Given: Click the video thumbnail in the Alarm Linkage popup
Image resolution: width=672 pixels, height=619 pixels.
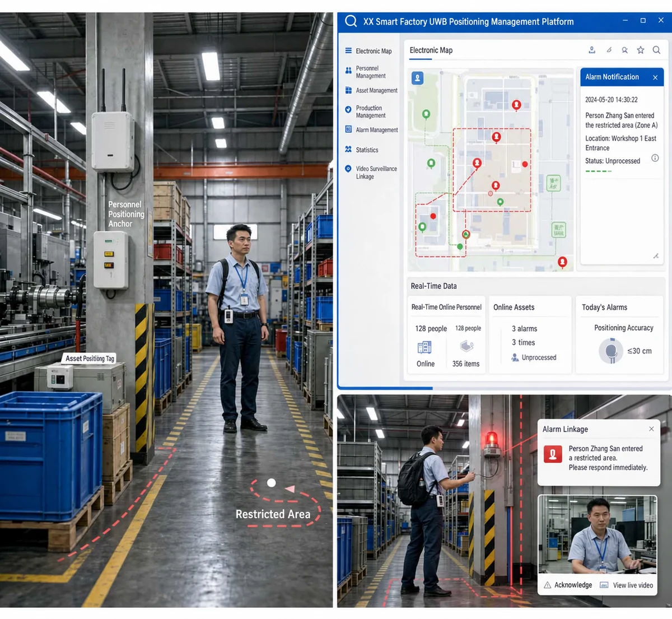Looking at the screenshot, I should click(598, 535).
